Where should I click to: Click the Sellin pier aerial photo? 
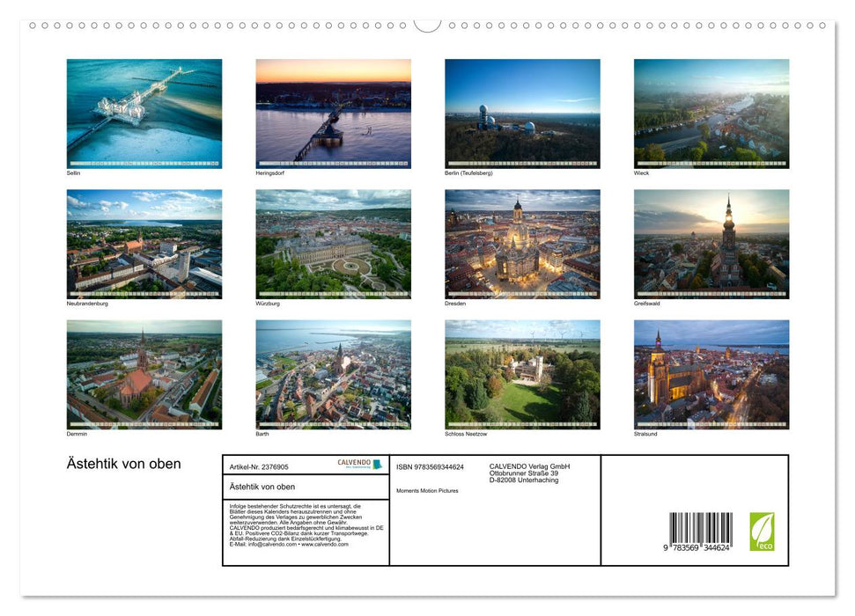click(144, 114)
